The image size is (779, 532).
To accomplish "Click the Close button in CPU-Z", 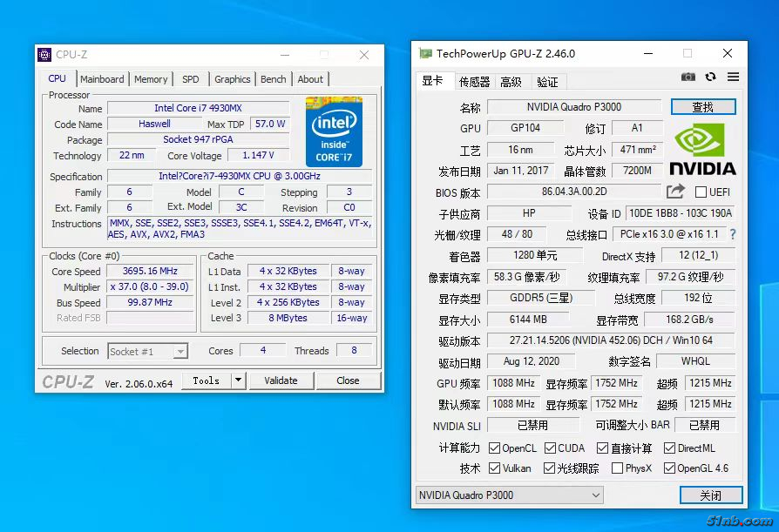I will [348, 380].
